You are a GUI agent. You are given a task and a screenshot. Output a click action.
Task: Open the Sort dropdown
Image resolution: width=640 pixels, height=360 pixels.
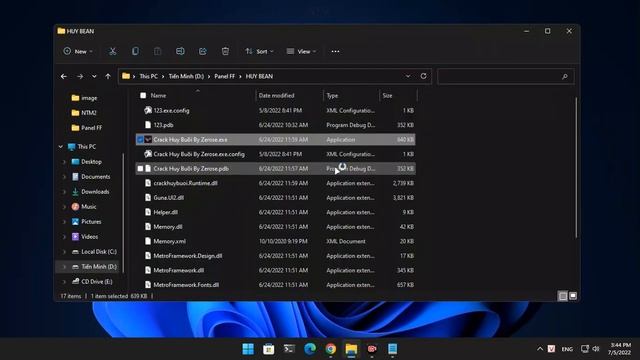[x=259, y=51]
